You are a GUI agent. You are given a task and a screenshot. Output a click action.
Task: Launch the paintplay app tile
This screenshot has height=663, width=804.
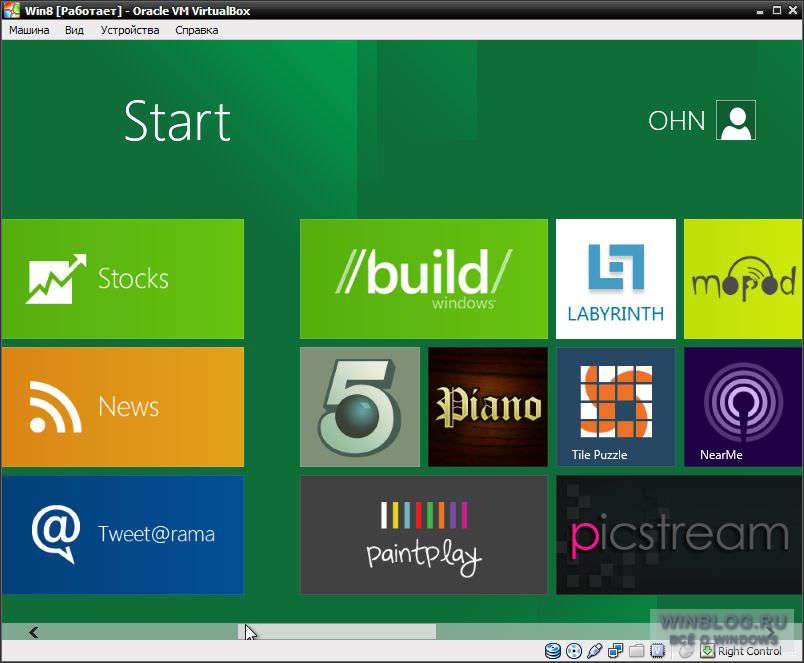(x=424, y=535)
